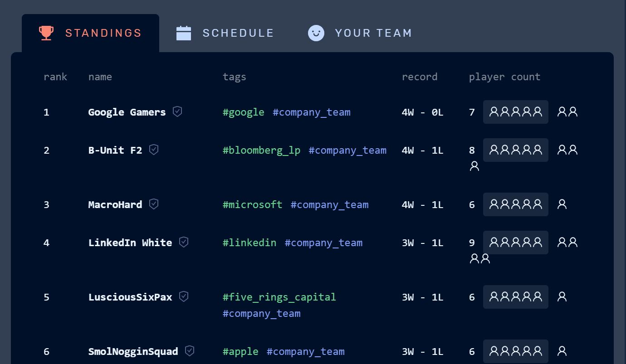
Task: Click the player count column header
Action: pyautogui.click(x=505, y=77)
